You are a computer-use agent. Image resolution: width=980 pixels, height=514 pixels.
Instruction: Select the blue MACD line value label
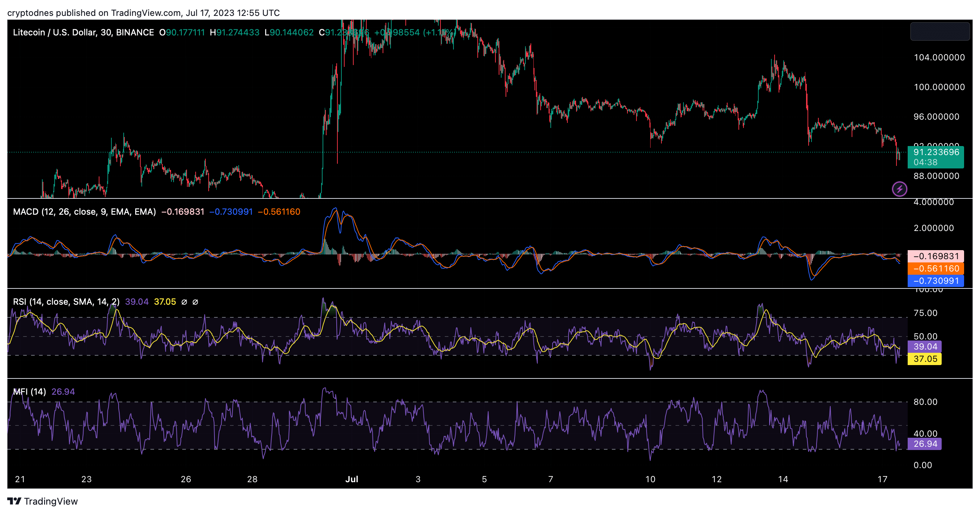tap(936, 280)
